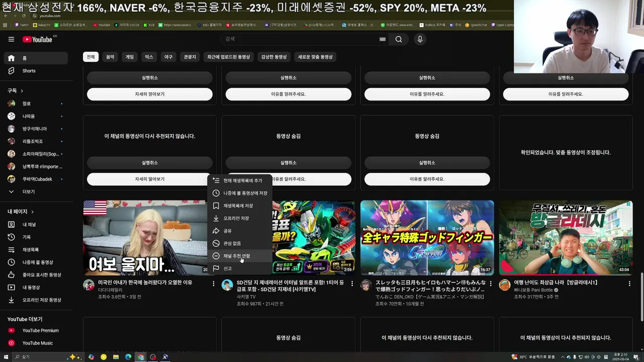Select 신고 to report the video

tap(240, 268)
